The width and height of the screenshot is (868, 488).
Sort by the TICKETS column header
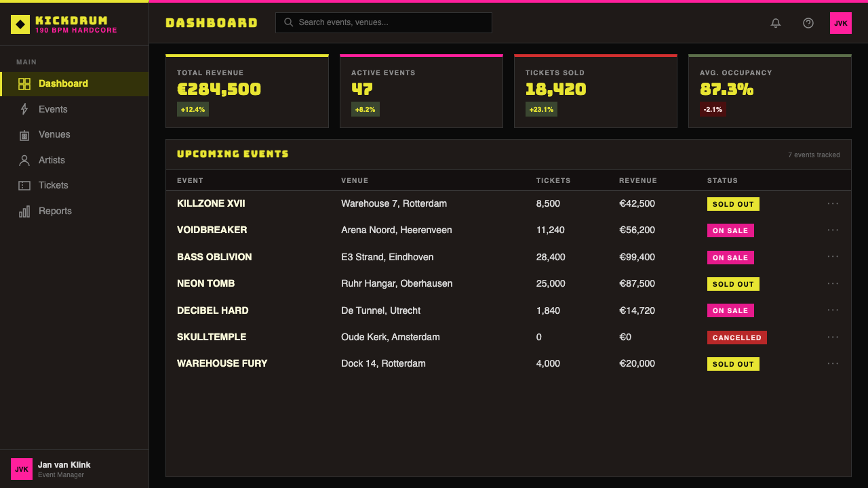click(553, 181)
